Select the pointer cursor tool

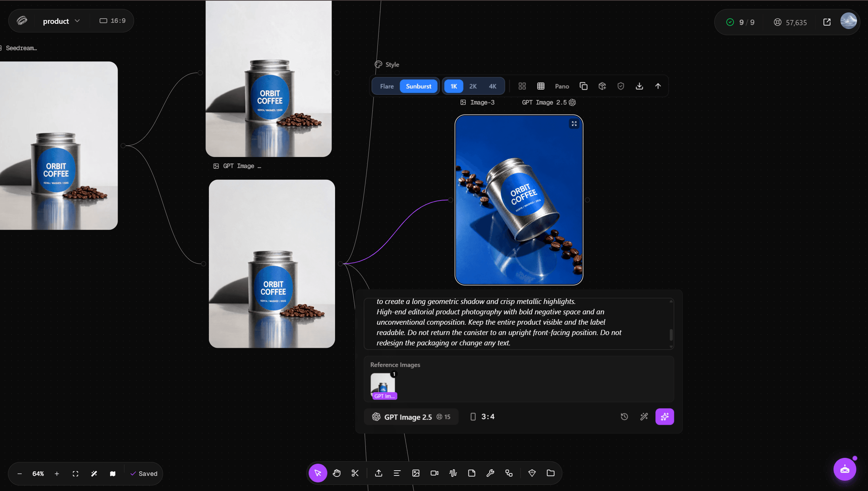click(317, 473)
